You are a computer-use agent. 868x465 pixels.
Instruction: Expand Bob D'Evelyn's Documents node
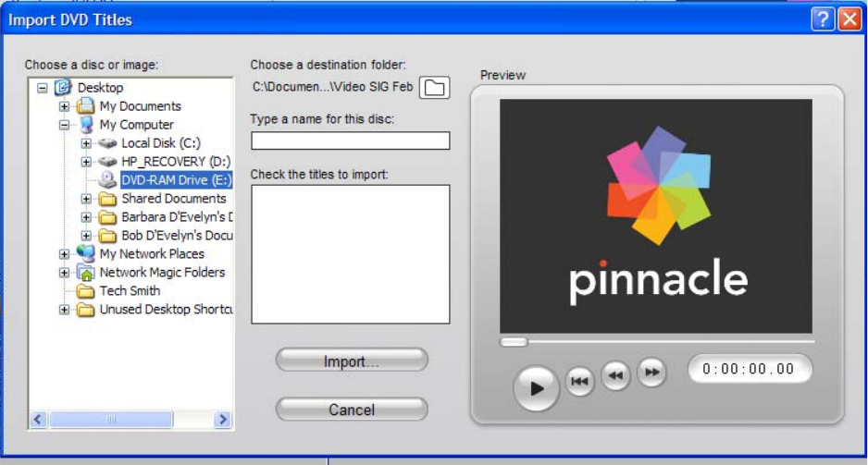pyautogui.click(x=86, y=236)
